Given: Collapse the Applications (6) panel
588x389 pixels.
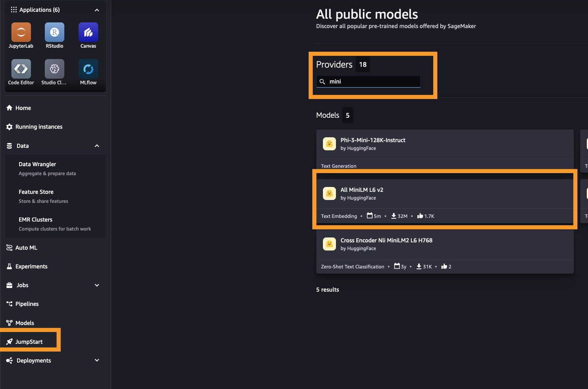Looking at the screenshot, I should [x=97, y=10].
